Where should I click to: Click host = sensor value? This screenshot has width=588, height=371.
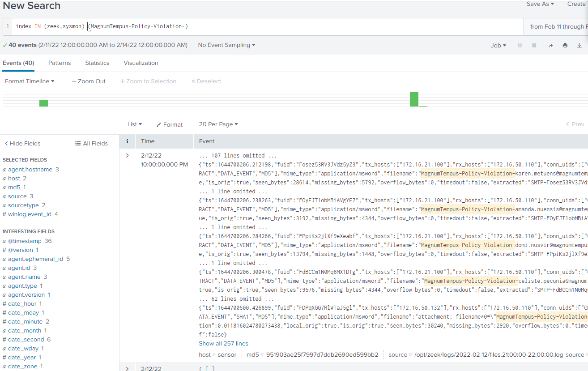point(228,355)
